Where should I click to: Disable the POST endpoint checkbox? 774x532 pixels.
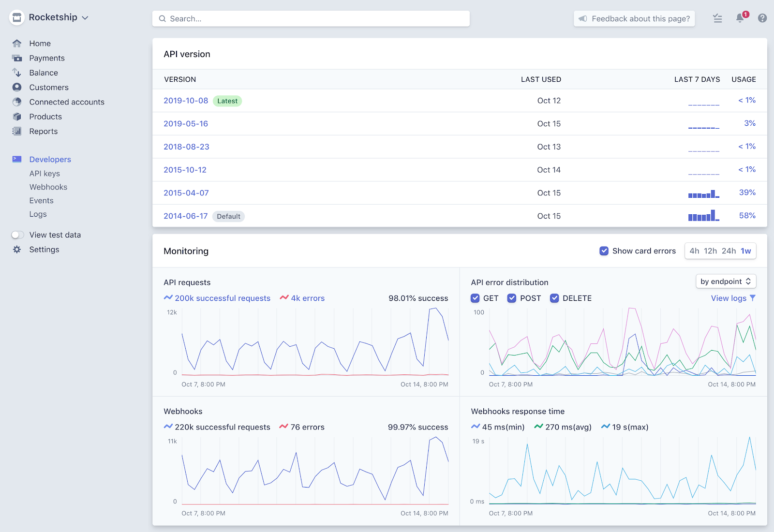(511, 298)
